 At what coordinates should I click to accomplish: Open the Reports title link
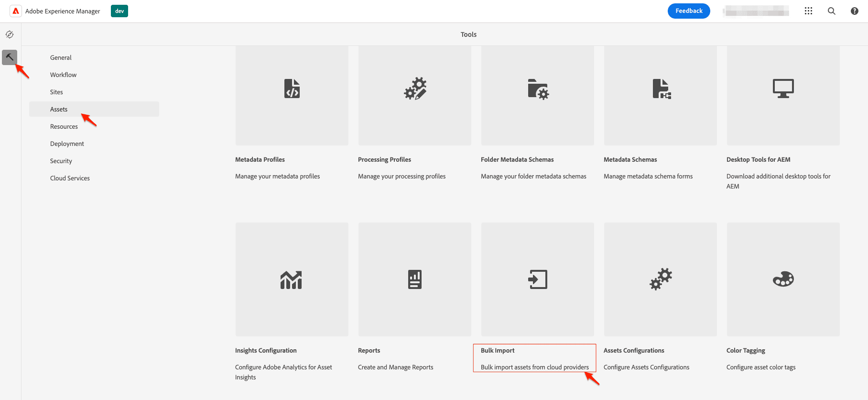[x=369, y=350]
